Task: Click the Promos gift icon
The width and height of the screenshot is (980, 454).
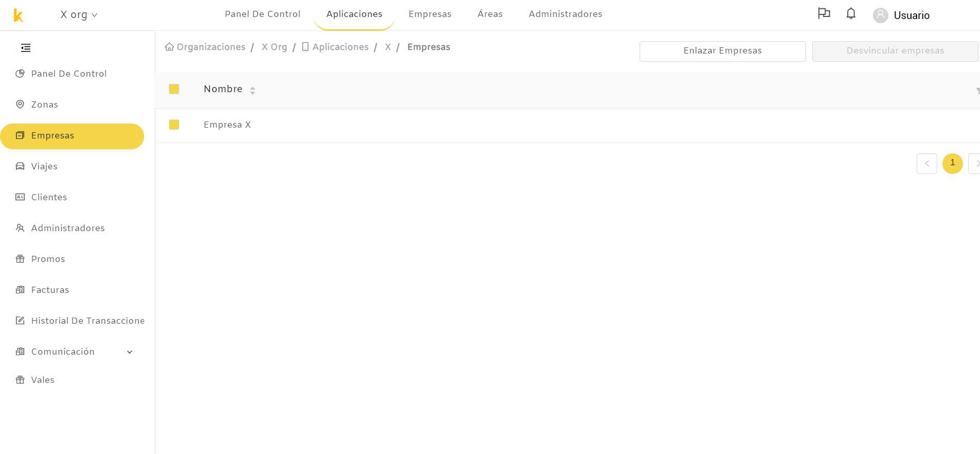Action: [x=20, y=259]
